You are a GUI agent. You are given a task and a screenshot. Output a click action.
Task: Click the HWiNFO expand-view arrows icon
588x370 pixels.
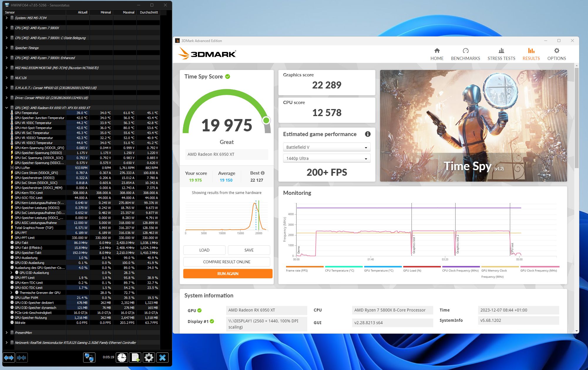[9, 358]
